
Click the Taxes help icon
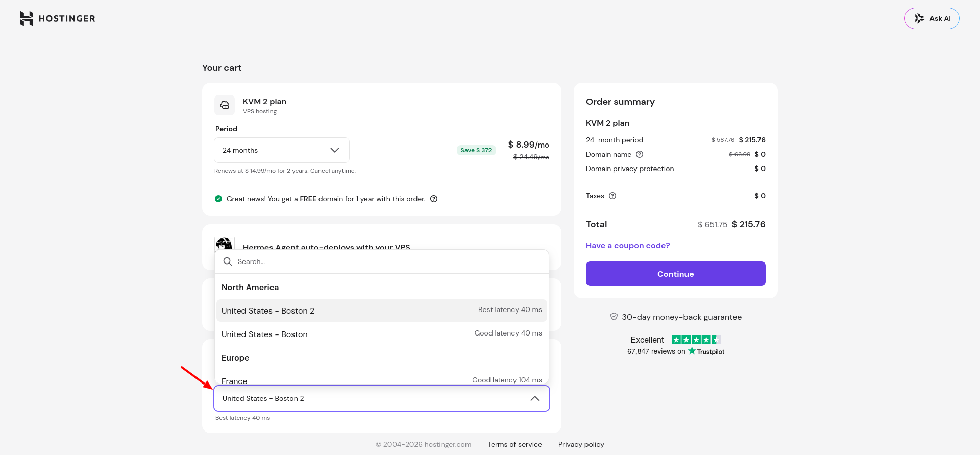pyautogui.click(x=612, y=196)
